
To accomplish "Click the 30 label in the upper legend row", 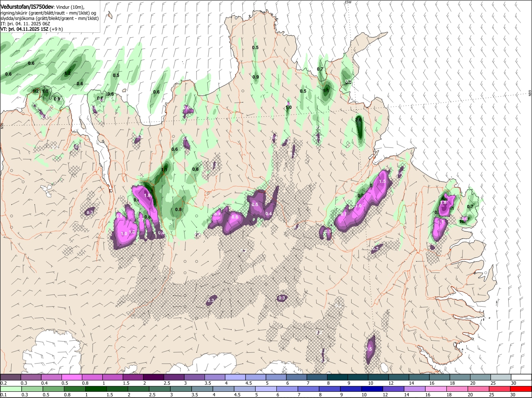I will (x=514, y=383).
